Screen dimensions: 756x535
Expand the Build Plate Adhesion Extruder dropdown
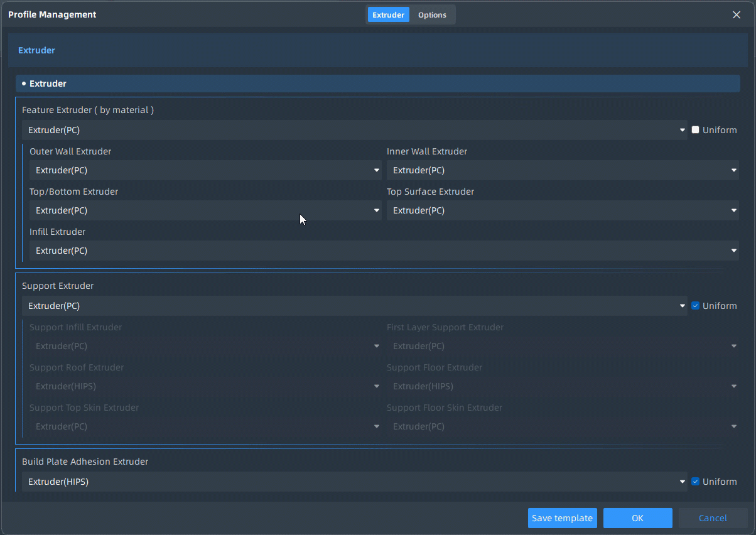click(355, 482)
